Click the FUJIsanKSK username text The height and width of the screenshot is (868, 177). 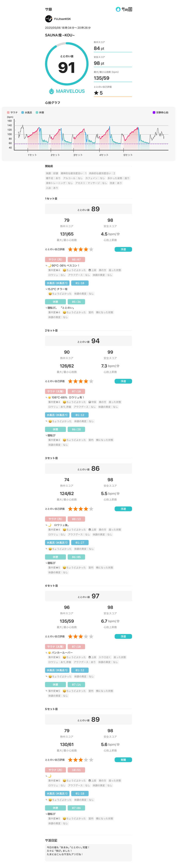tap(62, 19)
